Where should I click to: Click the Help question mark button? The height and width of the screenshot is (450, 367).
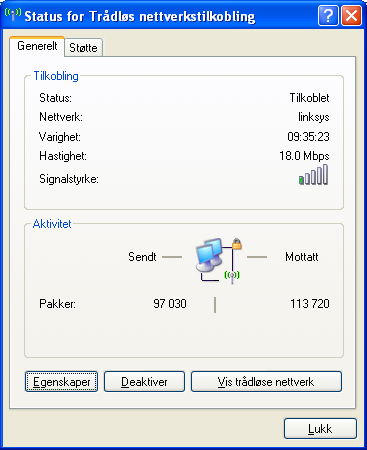pos(328,16)
